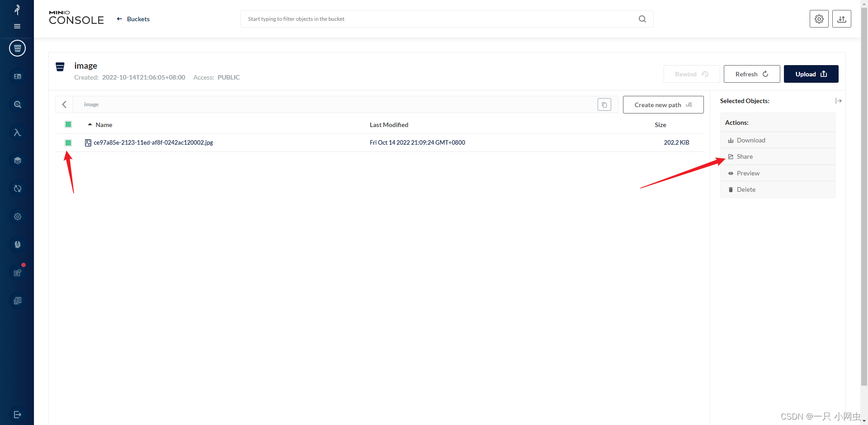Image resolution: width=868 pixels, height=425 pixels.
Task: Collapse the Selected Objects panel arrow
Action: [838, 101]
